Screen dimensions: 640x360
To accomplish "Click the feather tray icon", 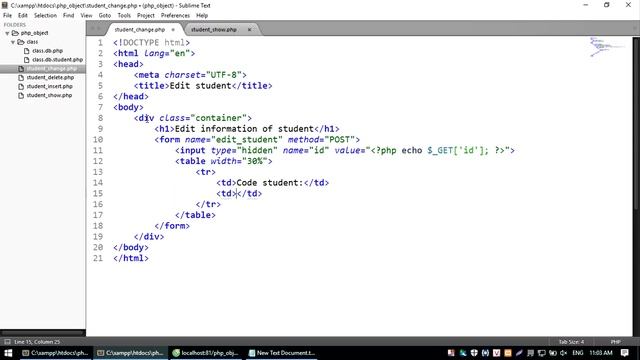I will coord(519,353).
